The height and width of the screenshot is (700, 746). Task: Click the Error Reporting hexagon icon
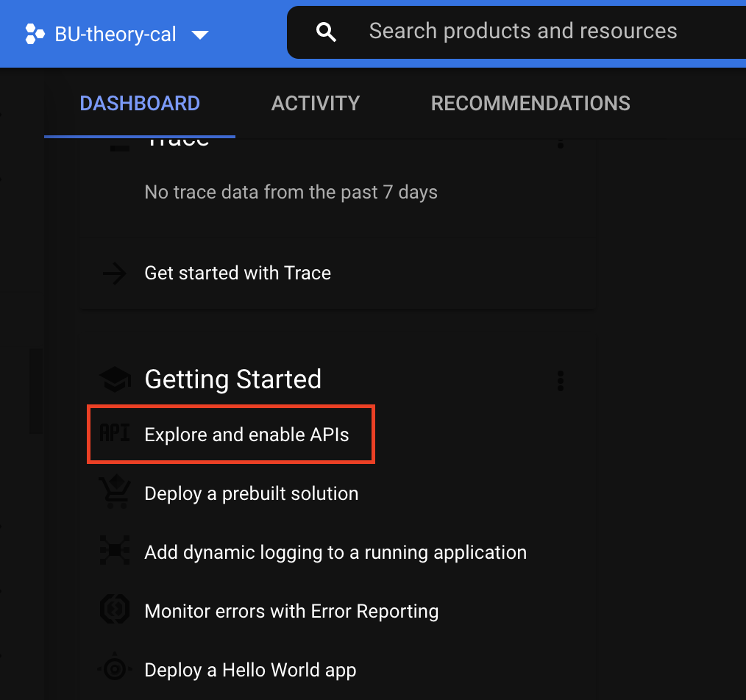[115, 609]
